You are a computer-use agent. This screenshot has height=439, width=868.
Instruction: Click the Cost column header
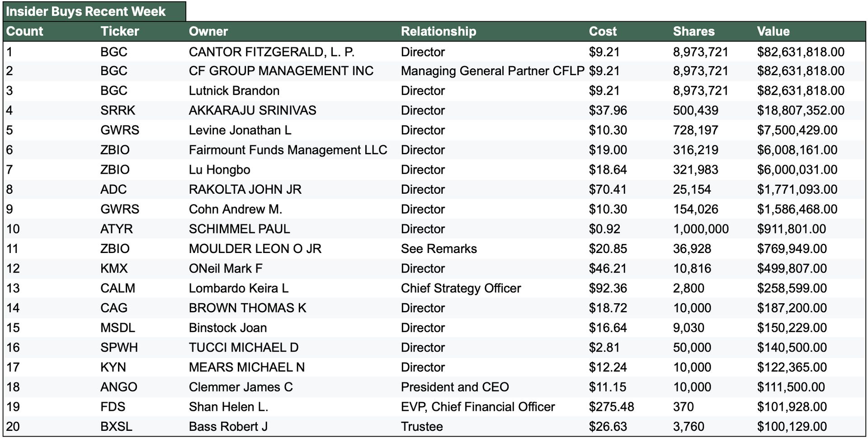602,31
